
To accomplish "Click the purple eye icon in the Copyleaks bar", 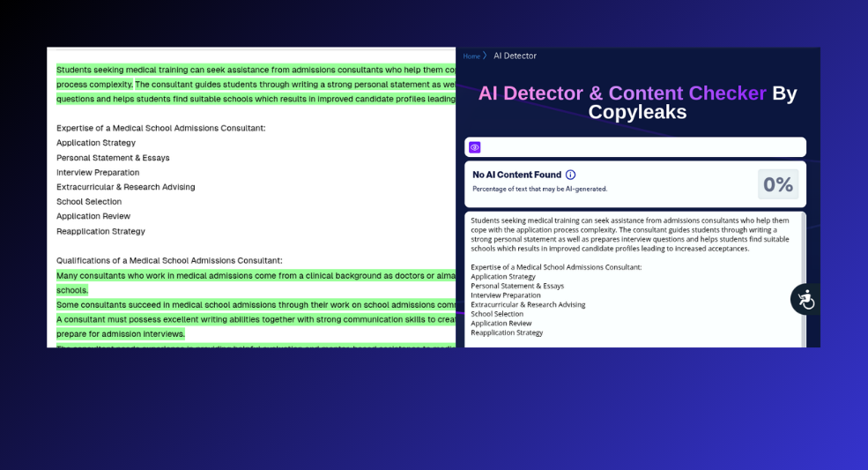I will 474,147.
